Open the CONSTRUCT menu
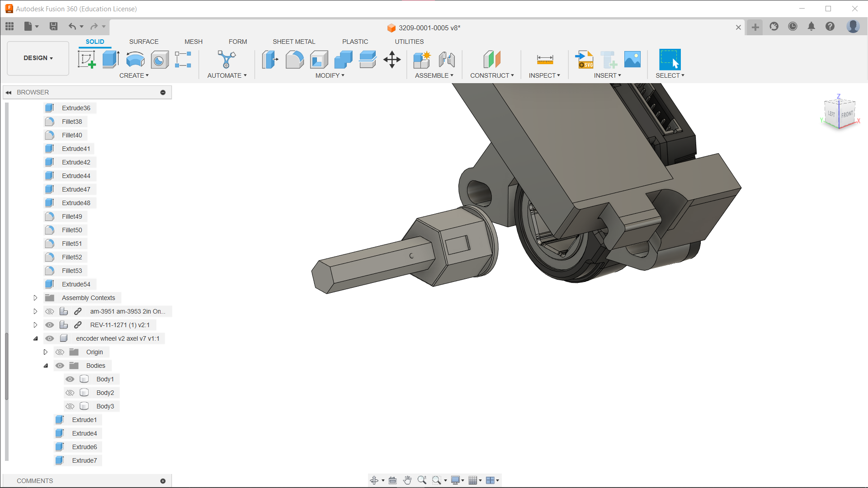868x488 pixels. pyautogui.click(x=492, y=75)
